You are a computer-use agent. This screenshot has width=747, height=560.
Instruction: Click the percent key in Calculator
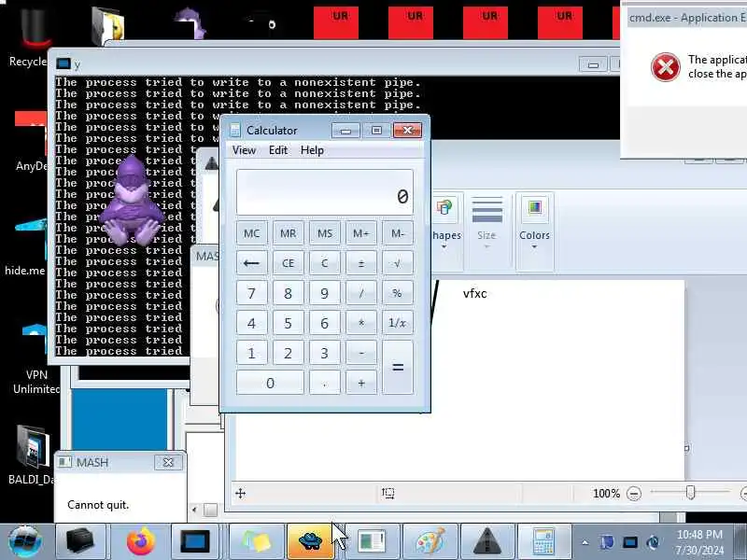(398, 293)
